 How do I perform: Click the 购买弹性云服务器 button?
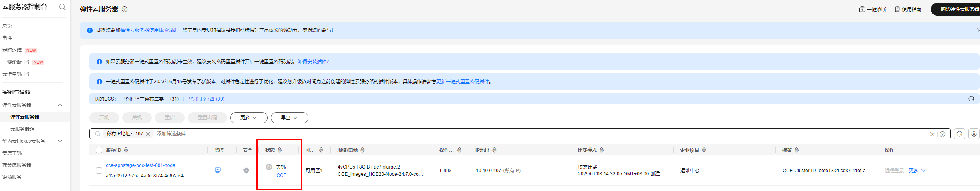[x=957, y=9]
